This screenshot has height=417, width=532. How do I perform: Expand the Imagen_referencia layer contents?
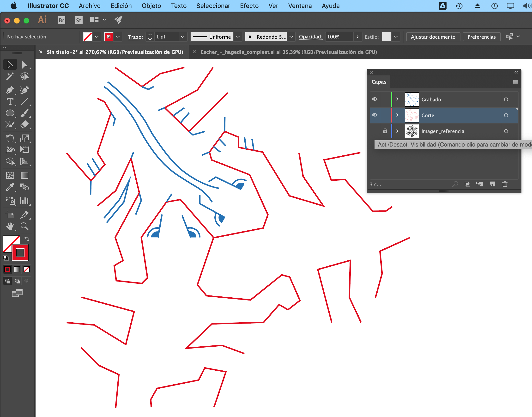(397, 131)
